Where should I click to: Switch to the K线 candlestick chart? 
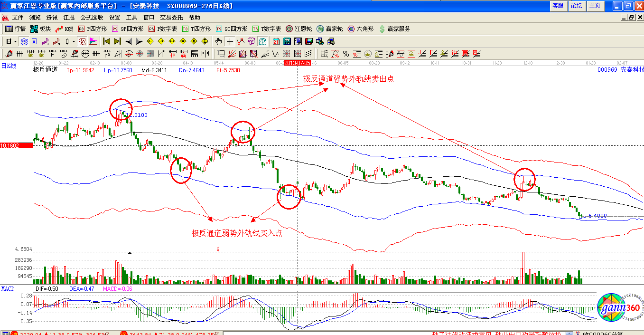65,29
